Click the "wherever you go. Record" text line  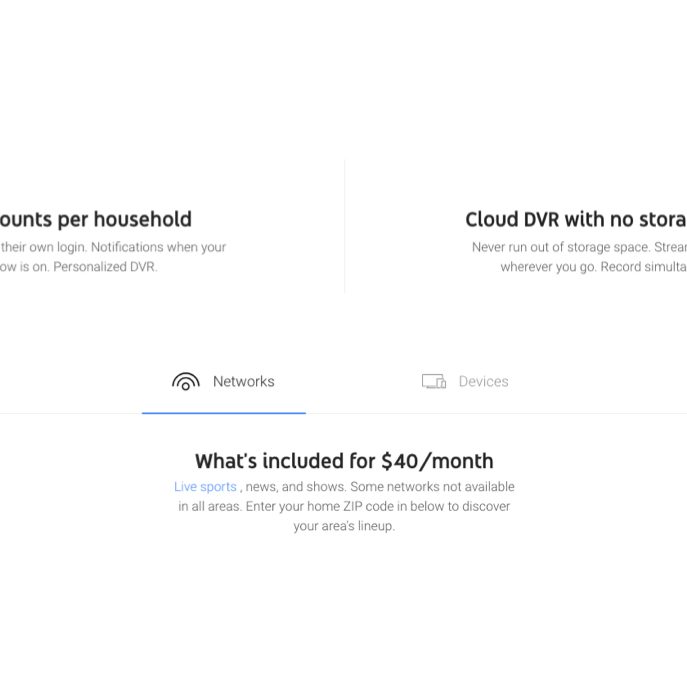pyautogui.click(x=592, y=267)
